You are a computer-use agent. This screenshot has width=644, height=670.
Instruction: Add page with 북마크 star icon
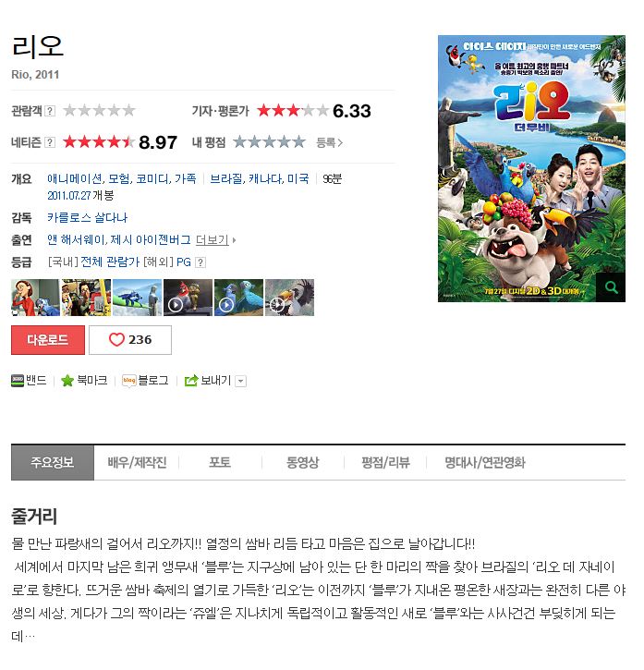[67, 381]
